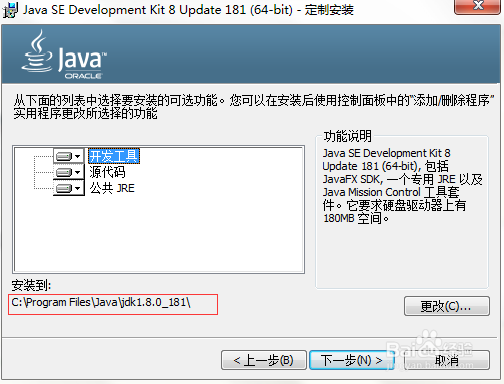Select the 源代码 feature row
The height and width of the screenshot is (384, 504).
click(107, 172)
